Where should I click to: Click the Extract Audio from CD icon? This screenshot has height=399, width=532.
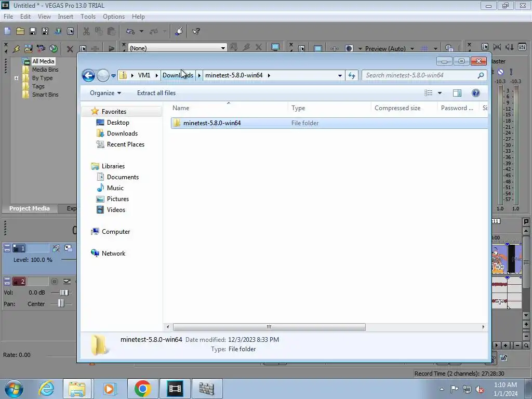(x=54, y=48)
